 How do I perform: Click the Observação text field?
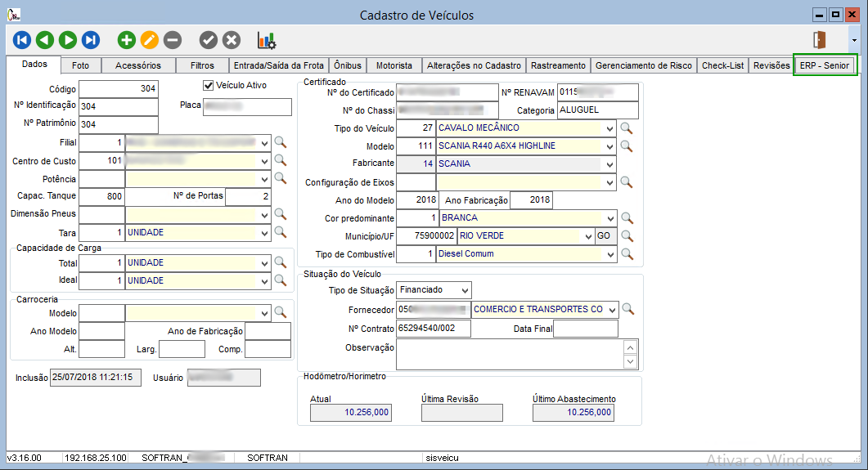(x=507, y=355)
